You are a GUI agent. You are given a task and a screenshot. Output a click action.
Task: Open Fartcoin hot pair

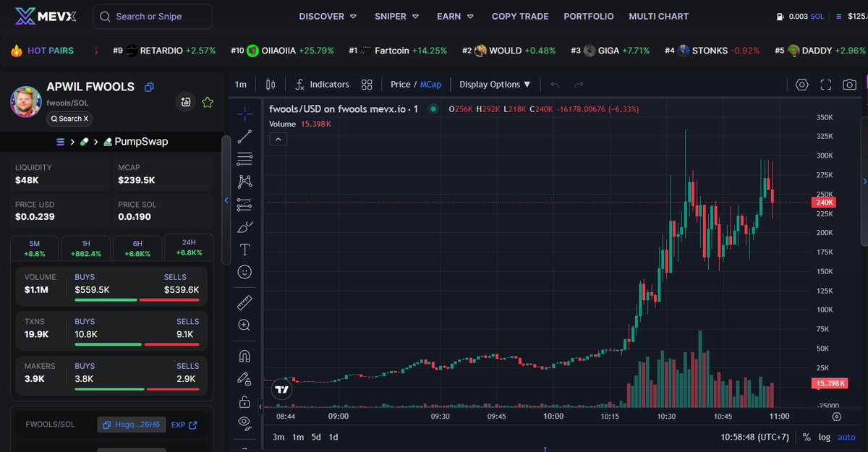tap(398, 51)
